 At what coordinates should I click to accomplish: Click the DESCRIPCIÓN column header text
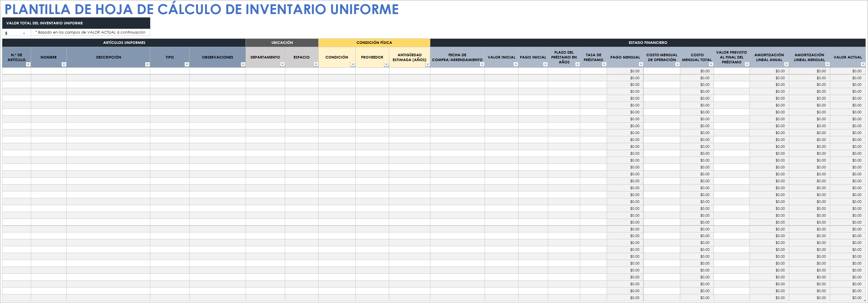tap(109, 57)
